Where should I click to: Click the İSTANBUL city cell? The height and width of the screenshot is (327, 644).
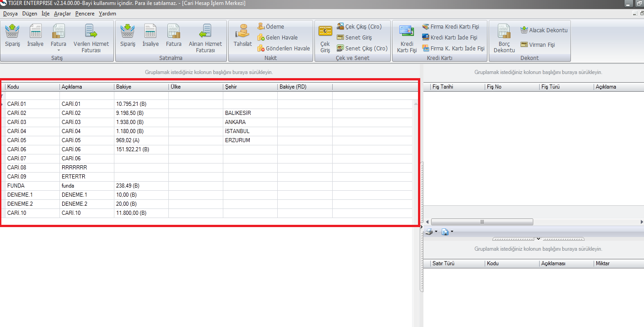coord(250,131)
